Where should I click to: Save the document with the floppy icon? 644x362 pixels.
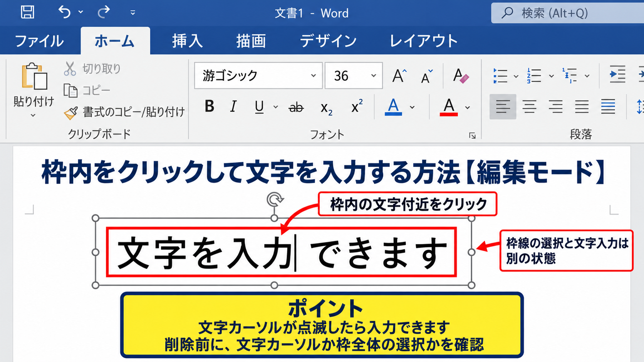click(27, 12)
